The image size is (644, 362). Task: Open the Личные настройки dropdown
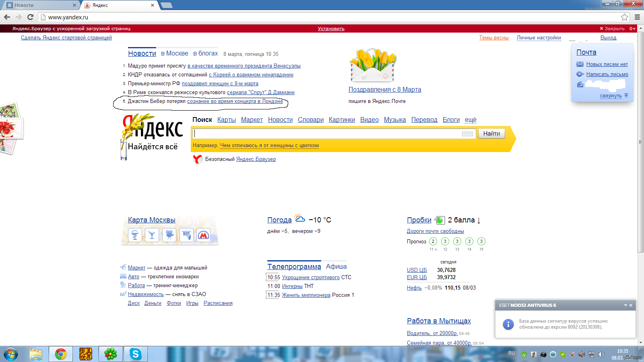click(539, 38)
